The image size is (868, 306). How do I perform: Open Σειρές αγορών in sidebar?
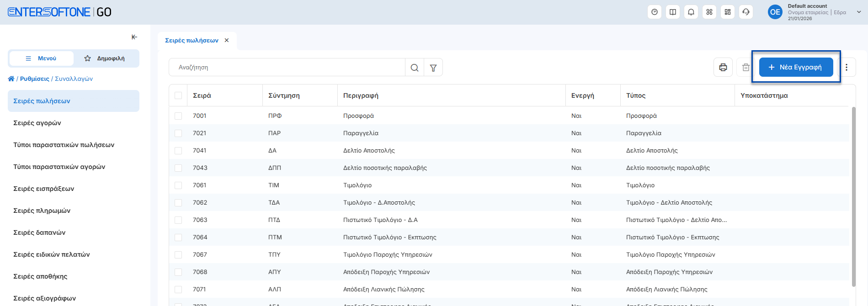(x=37, y=123)
